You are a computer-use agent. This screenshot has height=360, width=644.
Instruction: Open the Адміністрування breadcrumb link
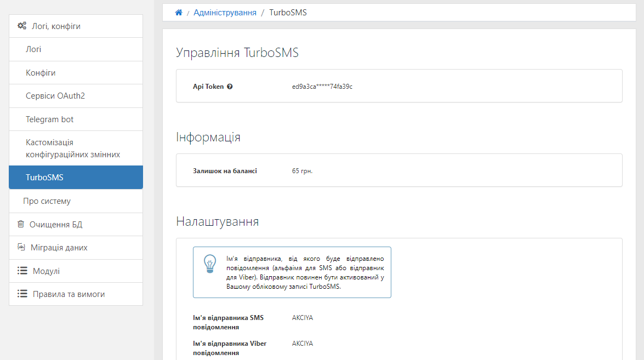tap(225, 13)
